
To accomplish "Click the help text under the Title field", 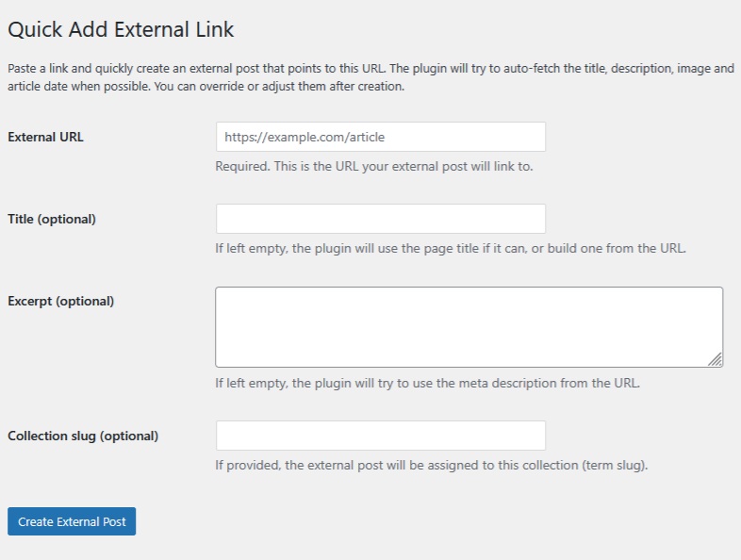I will pos(451,249).
